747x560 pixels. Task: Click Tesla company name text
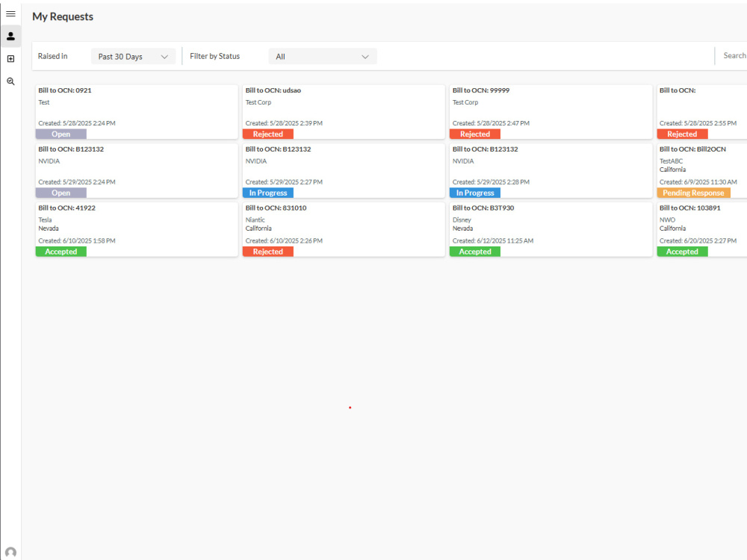[x=45, y=220]
